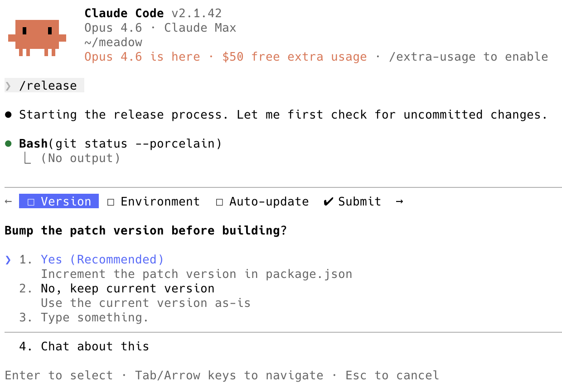This screenshot has width=562, height=392.
Task: Click the Type something input option
Action: point(95,318)
